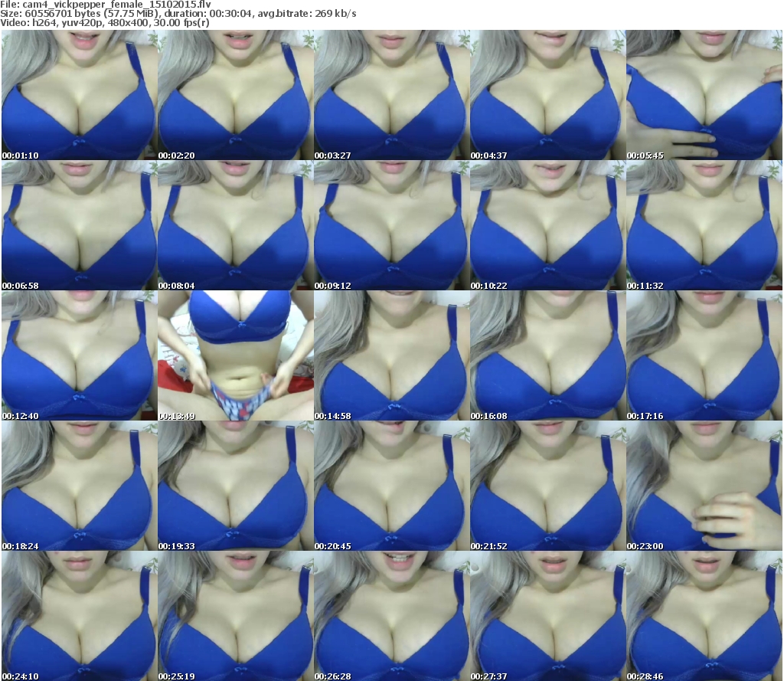
Task: Pick the frame marked 00:08:04
Action: 236,225
